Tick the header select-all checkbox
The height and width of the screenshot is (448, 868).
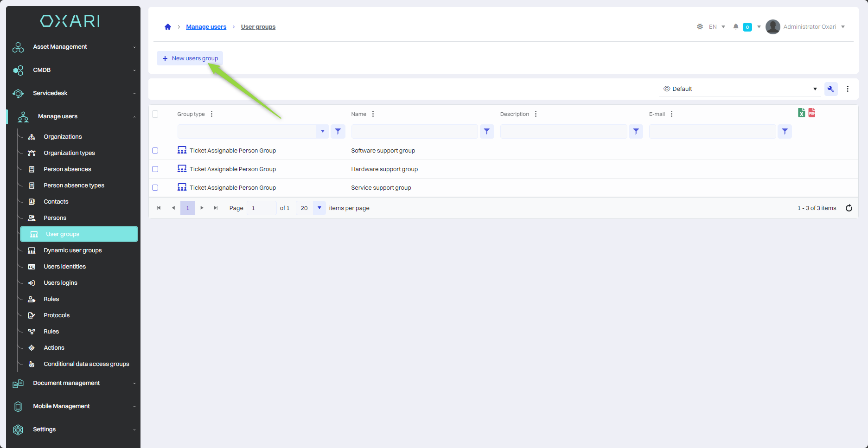coord(155,114)
